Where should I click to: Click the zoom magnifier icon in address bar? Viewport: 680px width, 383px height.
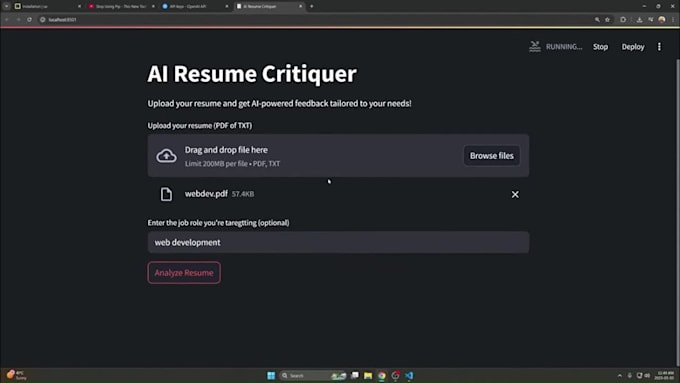(597, 20)
